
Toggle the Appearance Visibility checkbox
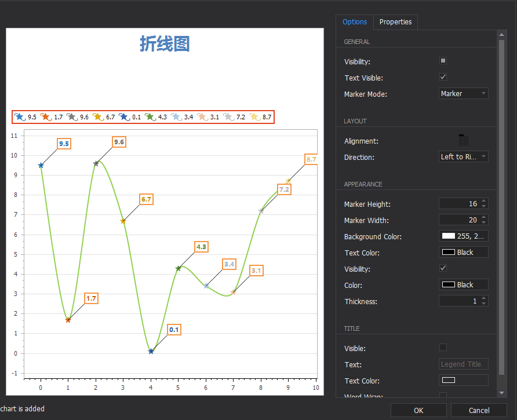click(443, 268)
